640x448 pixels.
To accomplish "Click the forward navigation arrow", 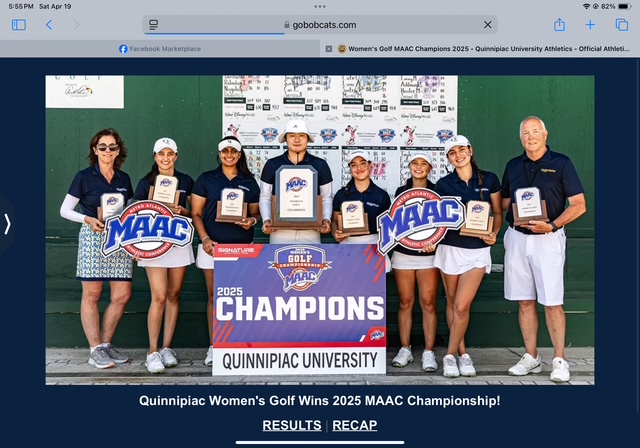I will [x=76, y=25].
